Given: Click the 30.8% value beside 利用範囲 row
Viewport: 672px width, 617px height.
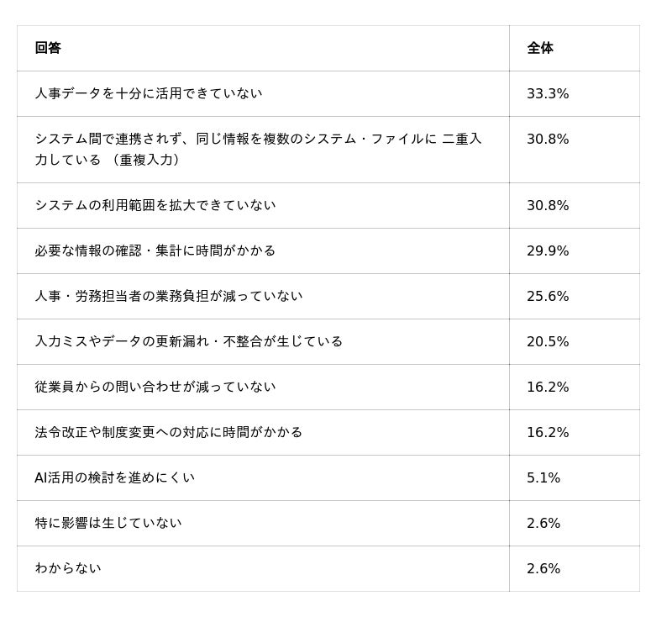Looking at the screenshot, I should tap(548, 205).
